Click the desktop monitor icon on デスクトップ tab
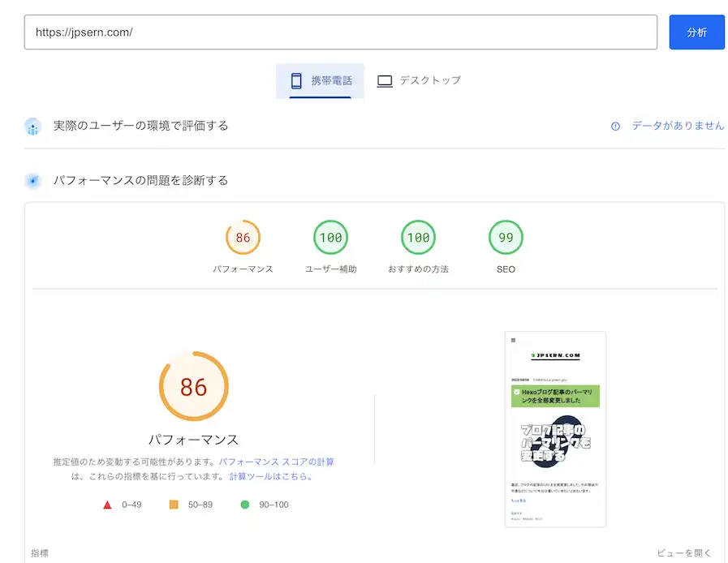 384,80
